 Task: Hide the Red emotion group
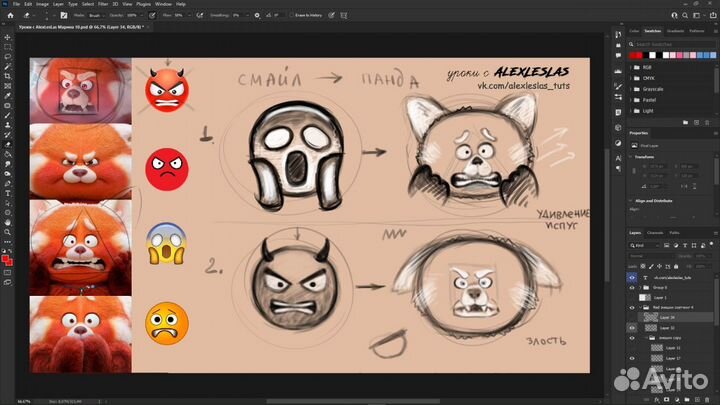coord(632,308)
